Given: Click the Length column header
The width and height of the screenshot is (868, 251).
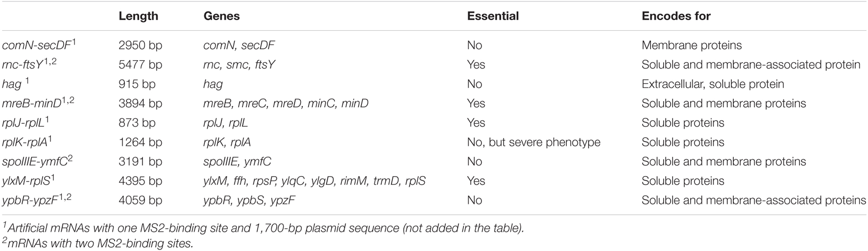Looking at the screenshot, I should (x=138, y=16).
